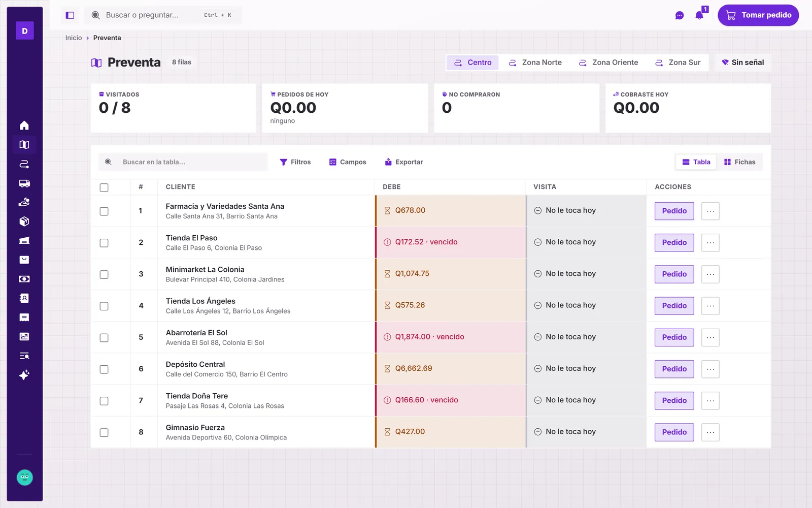
Task: Check the box for Farmacia y Variedades Santa Ana
Action: point(104,211)
